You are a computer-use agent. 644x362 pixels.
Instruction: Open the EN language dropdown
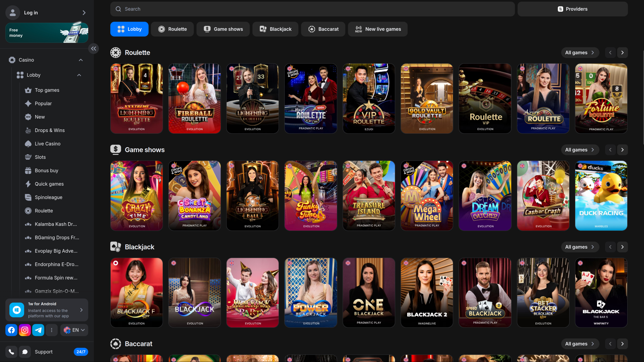(74, 330)
